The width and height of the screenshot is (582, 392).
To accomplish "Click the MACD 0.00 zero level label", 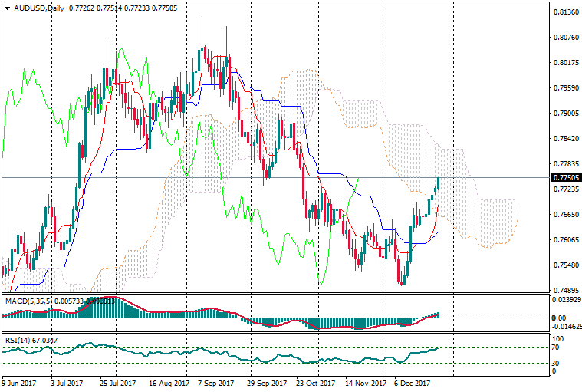I will (559, 318).
